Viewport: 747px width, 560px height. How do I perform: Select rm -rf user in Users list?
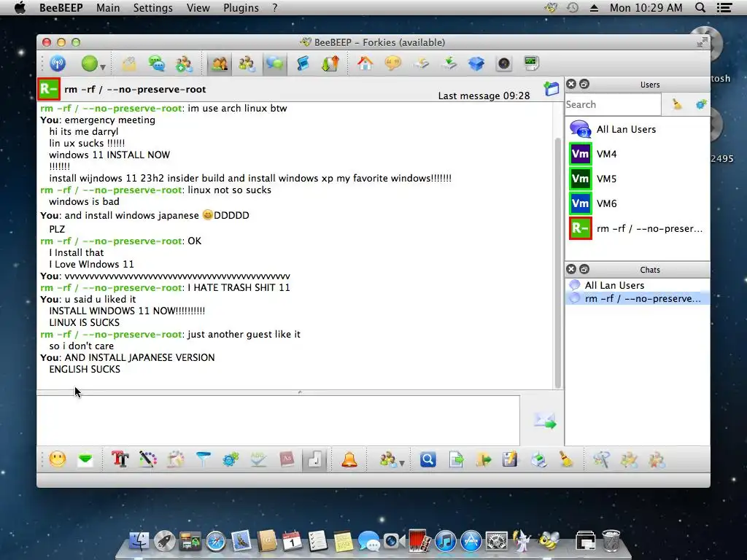tap(637, 228)
